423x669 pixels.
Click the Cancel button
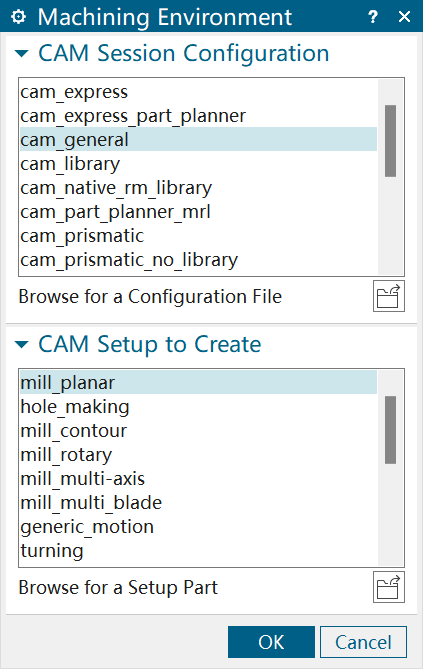363,642
